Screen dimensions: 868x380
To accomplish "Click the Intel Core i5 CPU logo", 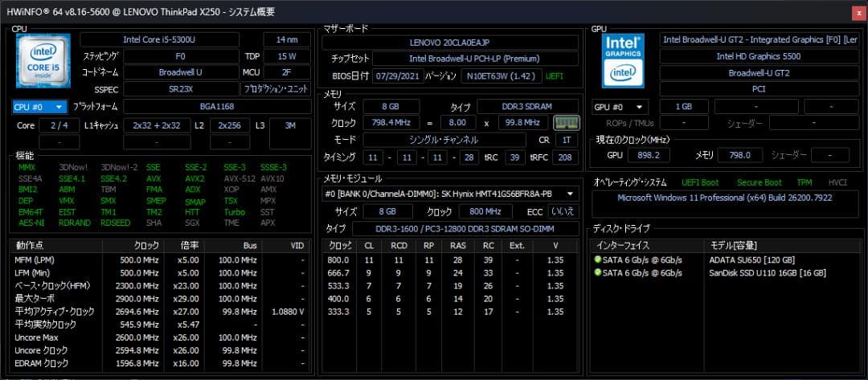I will 43,61.
